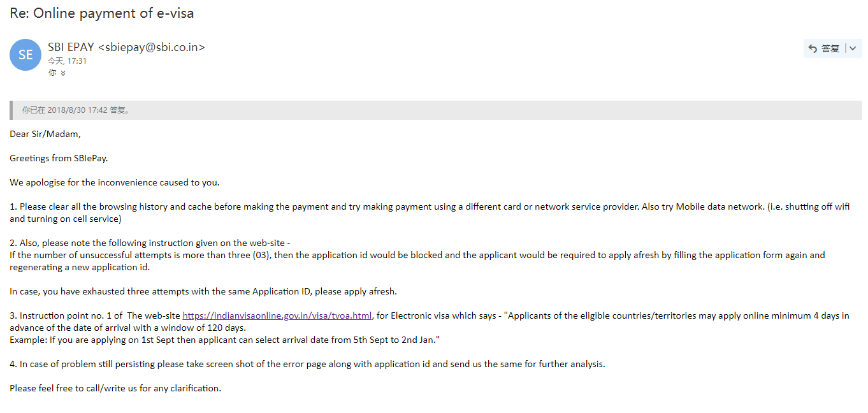Open more reply options dropdown arrow

[x=853, y=48]
